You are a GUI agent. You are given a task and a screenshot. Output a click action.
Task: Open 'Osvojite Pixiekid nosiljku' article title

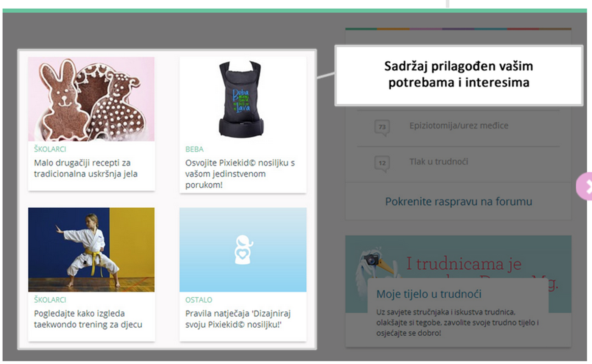tap(239, 174)
